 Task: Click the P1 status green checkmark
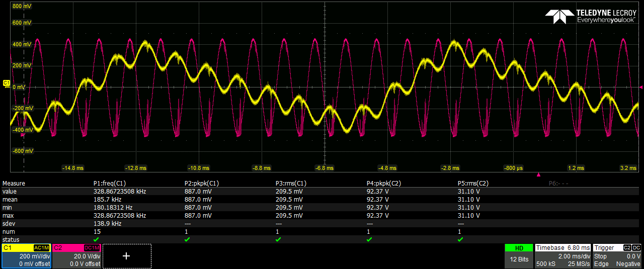tap(96, 240)
